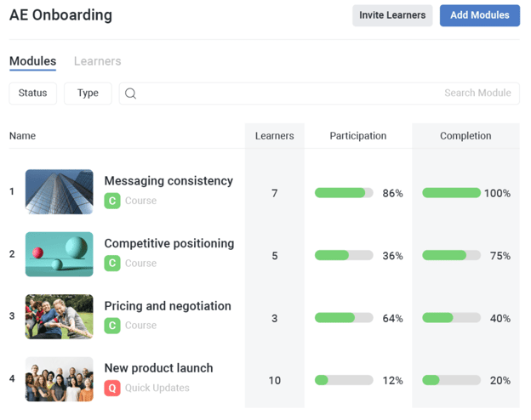This screenshot has width=531, height=420.
Task: Type in the Search Module field
Action: click(x=323, y=94)
